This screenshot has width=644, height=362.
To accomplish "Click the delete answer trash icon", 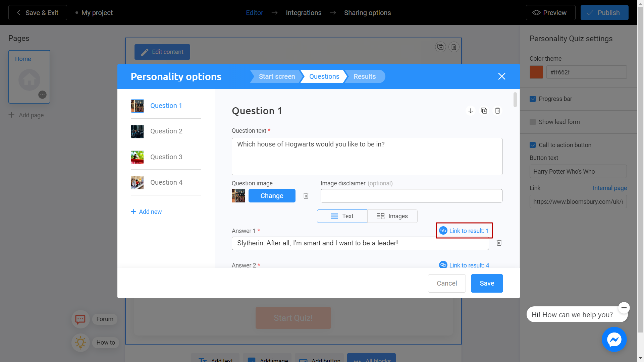I will [499, 243].
